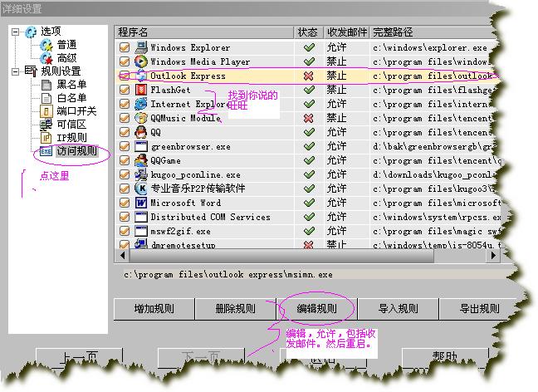Sort by the 收发邮件 column header
The height and width of the screenshot is (392, 538).
click(347, 32)
